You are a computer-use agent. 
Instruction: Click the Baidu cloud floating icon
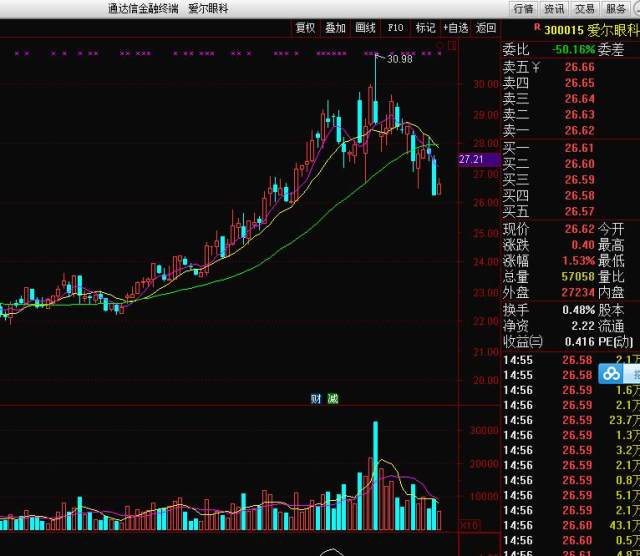click(611, 374)
